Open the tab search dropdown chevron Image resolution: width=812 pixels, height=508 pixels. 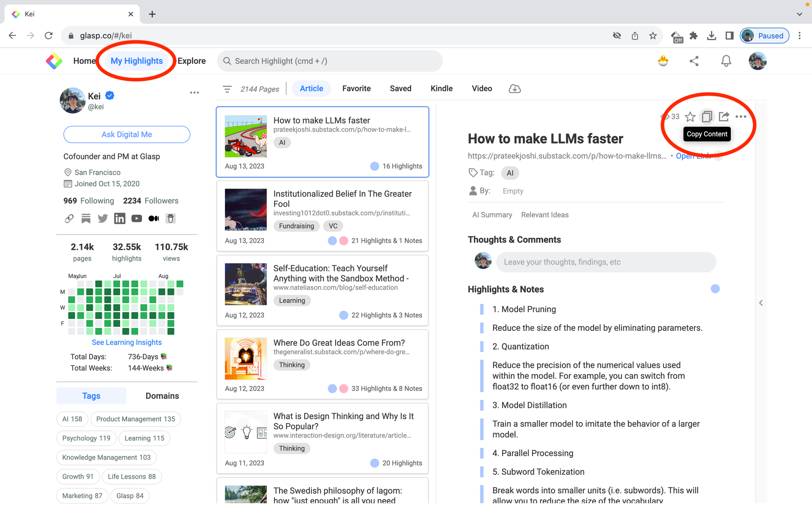pyautogui.click(x=799, y=14)
